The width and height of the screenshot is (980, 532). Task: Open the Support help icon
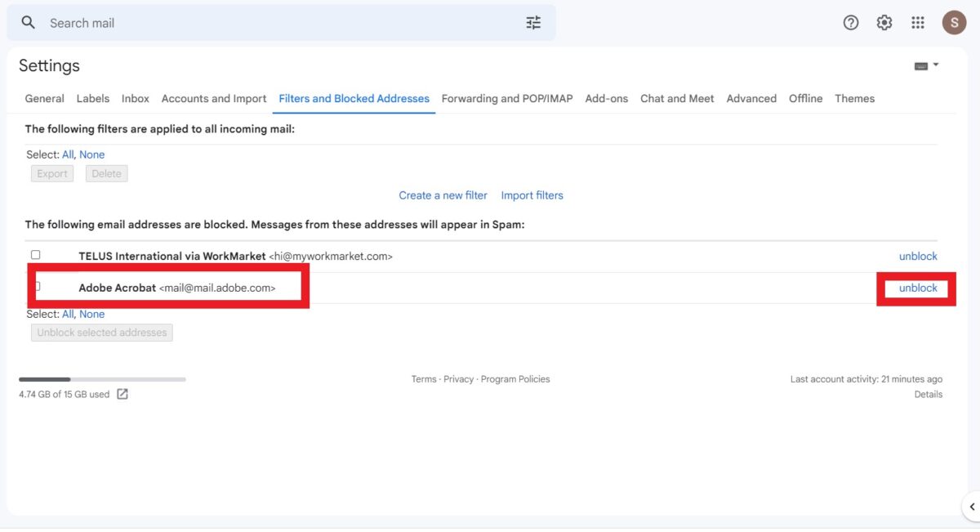click(x=851, y=23)
